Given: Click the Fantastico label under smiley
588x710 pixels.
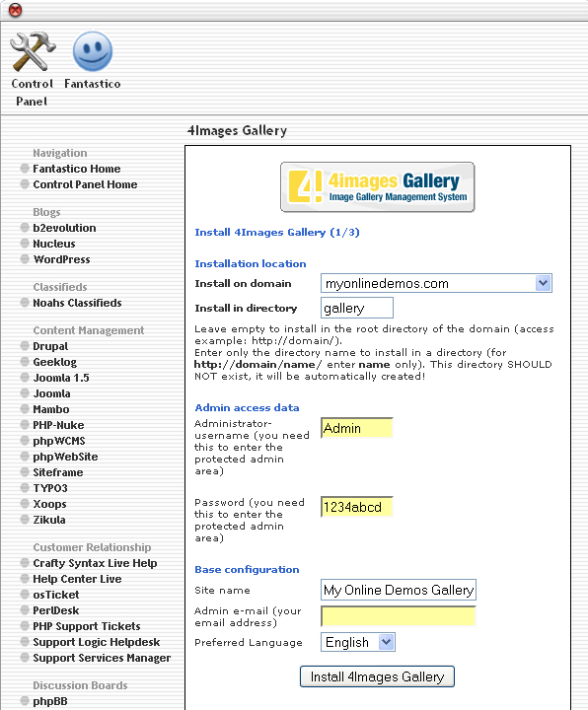Looking at the screenshot, I should coord(93,84).
